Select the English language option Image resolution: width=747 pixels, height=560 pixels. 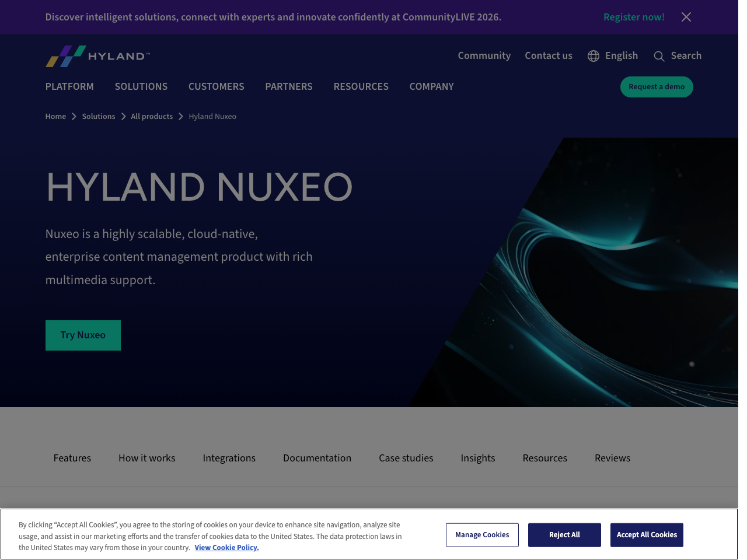(x=621, y=55)
